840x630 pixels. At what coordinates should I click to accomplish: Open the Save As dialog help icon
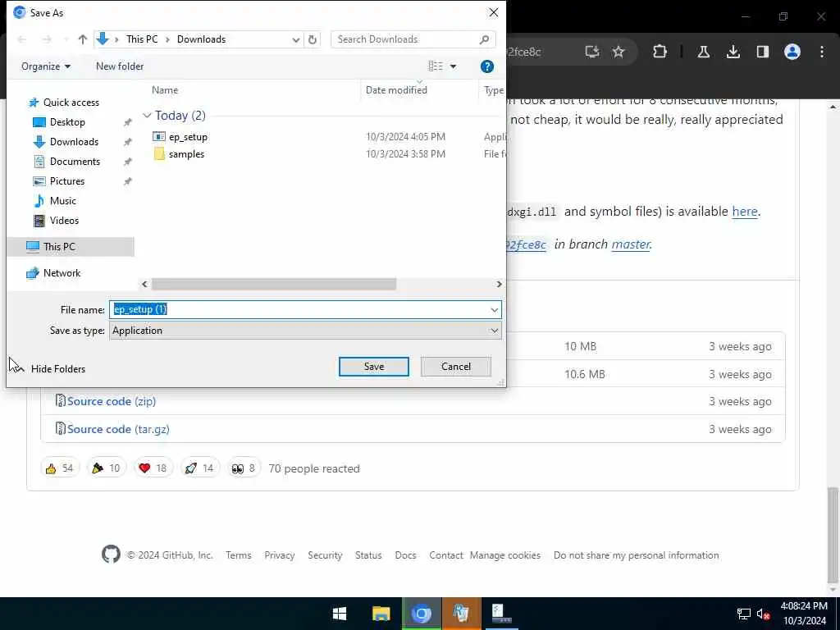coord(486,66)
